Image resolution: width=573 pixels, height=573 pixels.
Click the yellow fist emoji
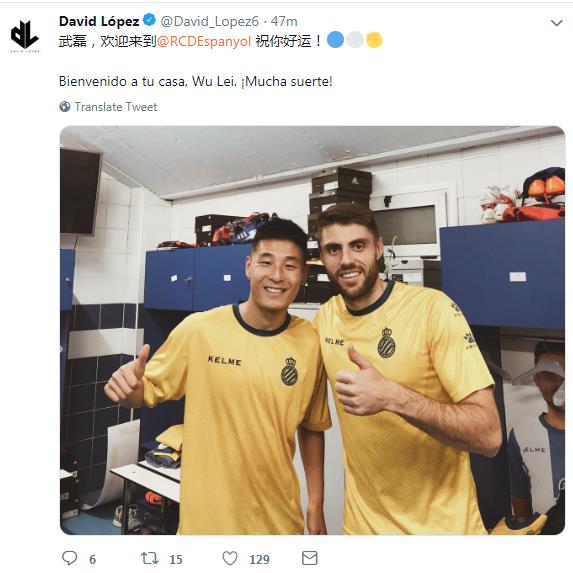pyautogui.click(x=374, y=40)
